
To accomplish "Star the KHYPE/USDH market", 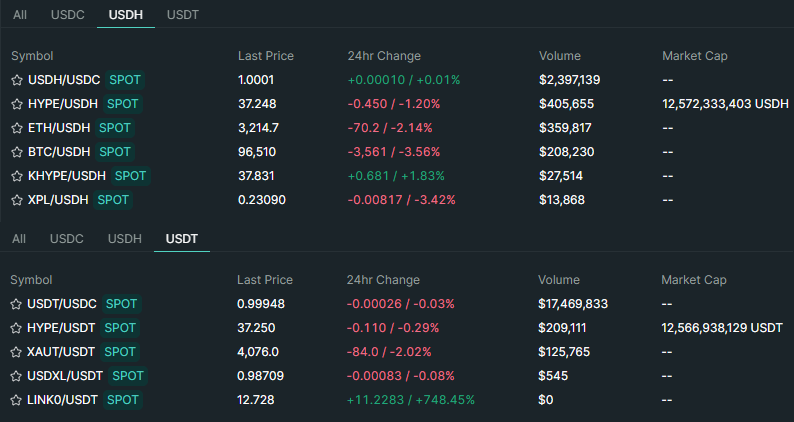I will coord(17,176).
